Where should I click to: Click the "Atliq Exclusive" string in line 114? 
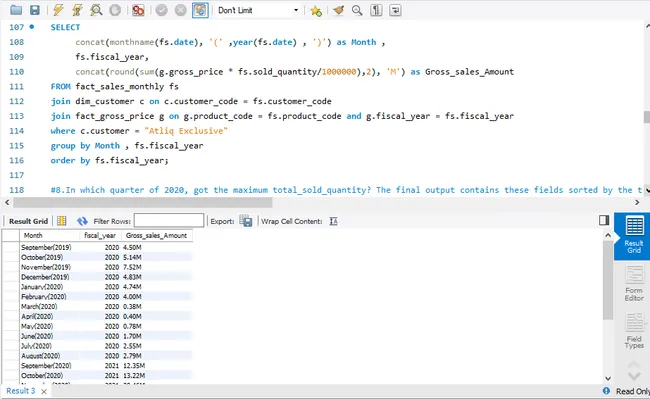pyautogui.click(x=186, y=131)
